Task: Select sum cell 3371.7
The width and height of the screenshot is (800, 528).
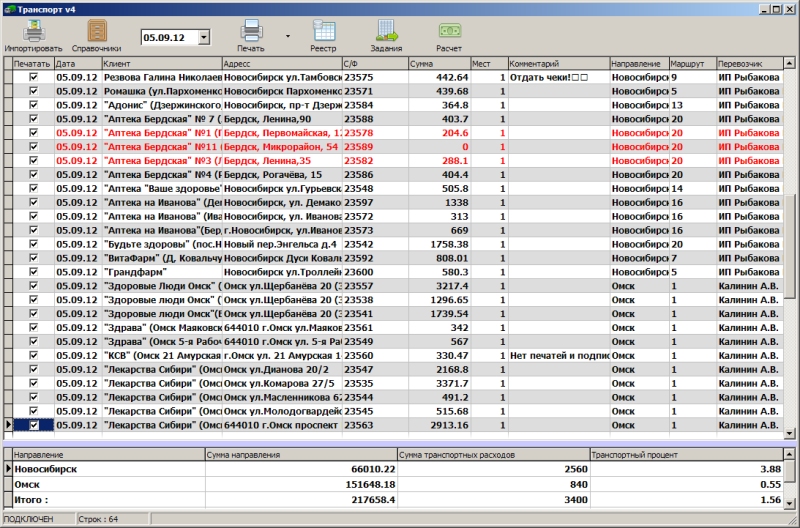Action: pos(439,383)
